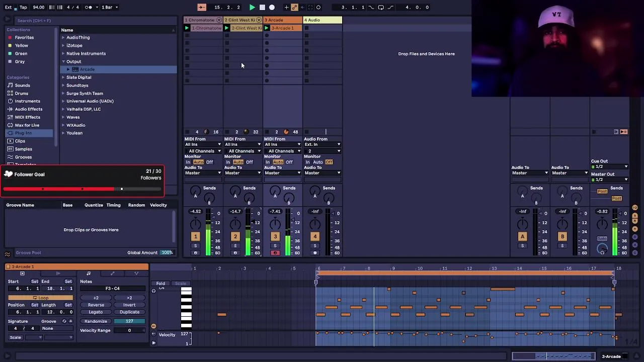
Task: Select the Valhalla DSP, LLC folder row
Action: click(x=118, y=109)
